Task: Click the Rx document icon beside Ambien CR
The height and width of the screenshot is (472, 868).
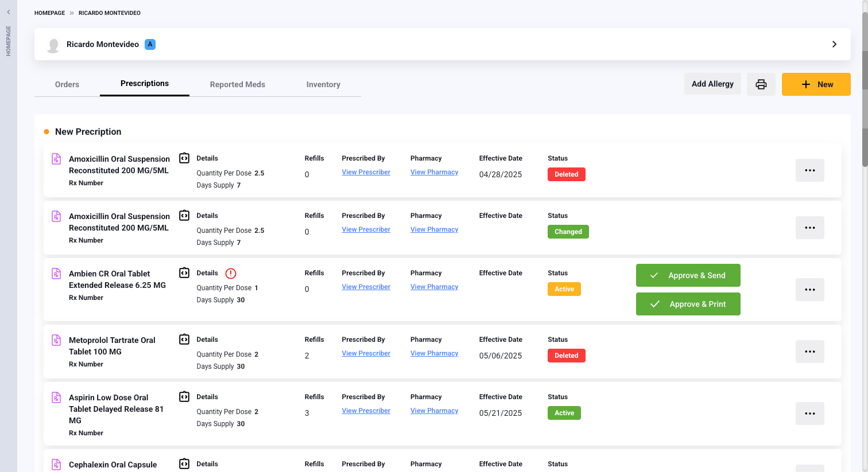Action: [56, 274]
